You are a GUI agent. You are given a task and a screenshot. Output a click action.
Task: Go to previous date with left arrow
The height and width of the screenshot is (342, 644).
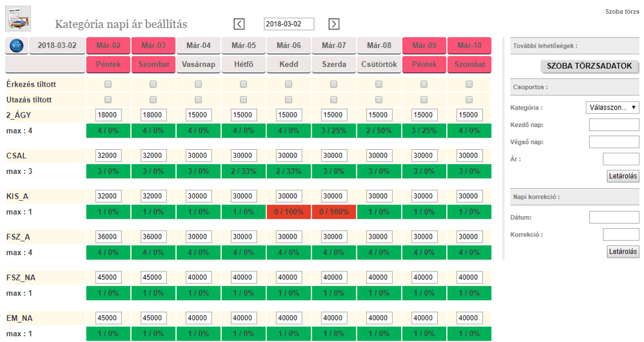(x=239, y=24)
